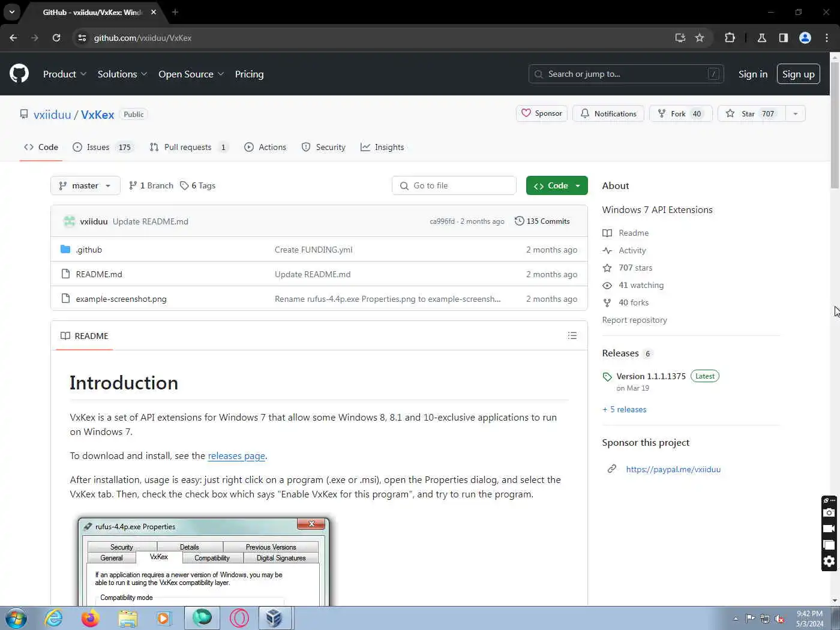Open Opera browser from taskbar
The image size is (840, 630).
239,618
